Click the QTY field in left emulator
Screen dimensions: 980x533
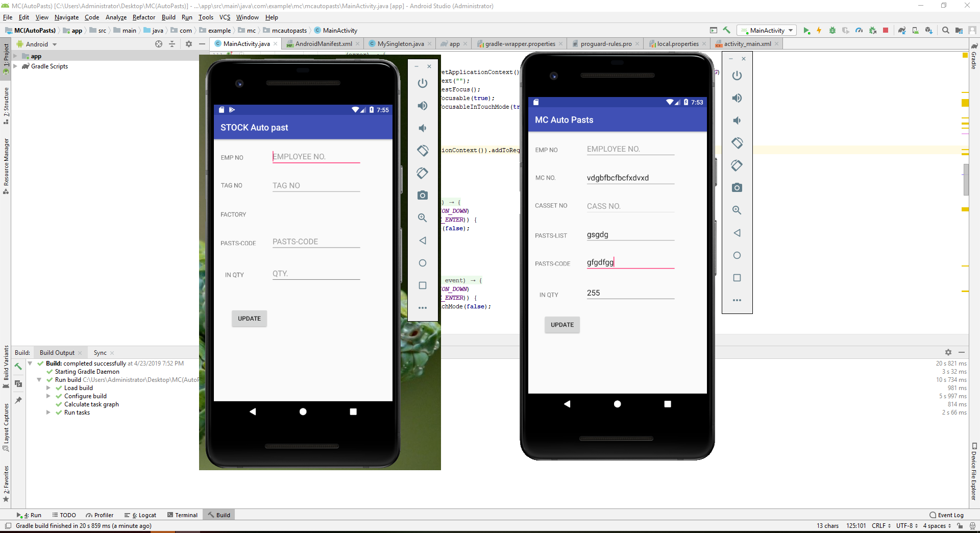tap(316, 274)
